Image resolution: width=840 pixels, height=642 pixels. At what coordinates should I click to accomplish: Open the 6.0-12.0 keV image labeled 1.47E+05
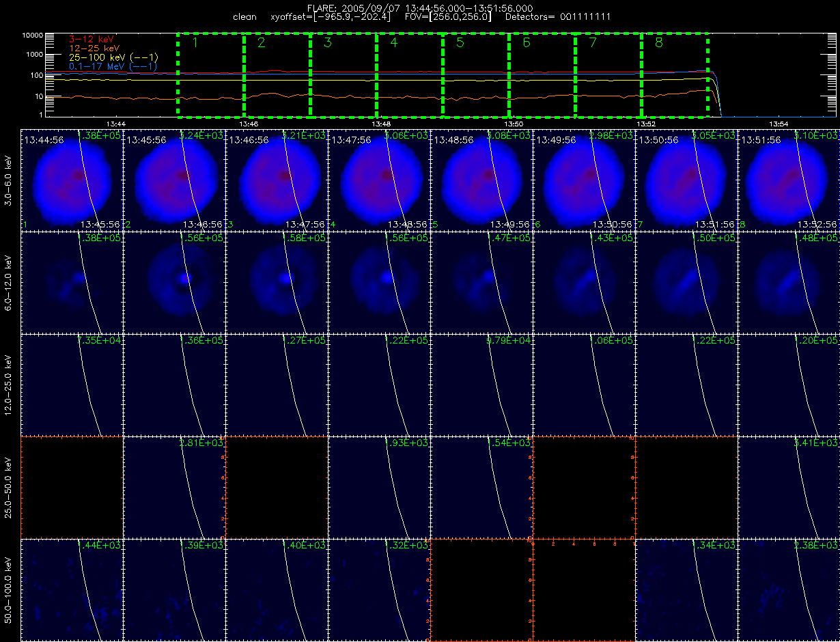point(481,281)
